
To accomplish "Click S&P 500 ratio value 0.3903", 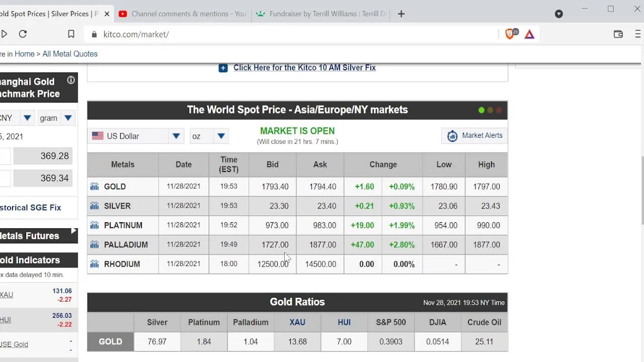I will 391,341.
